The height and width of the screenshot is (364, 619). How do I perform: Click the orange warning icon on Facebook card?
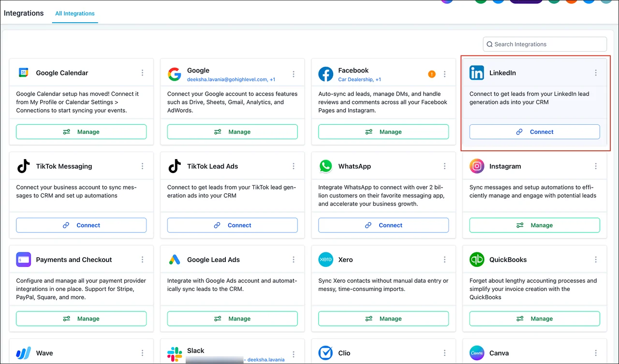tap(432, 74)
